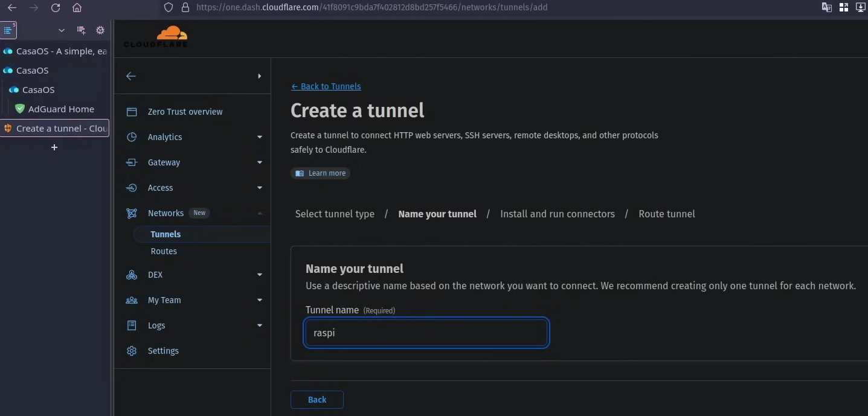Screen dimensions: 868x416
Task: Click the Name your tunnel step
Action: (437, 214)
